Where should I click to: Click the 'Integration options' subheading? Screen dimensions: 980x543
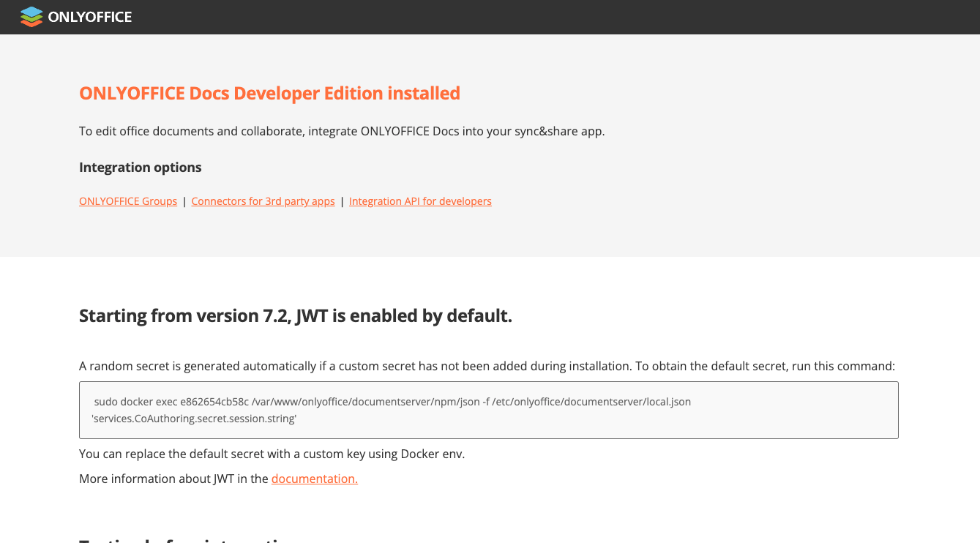click(141, 168)
